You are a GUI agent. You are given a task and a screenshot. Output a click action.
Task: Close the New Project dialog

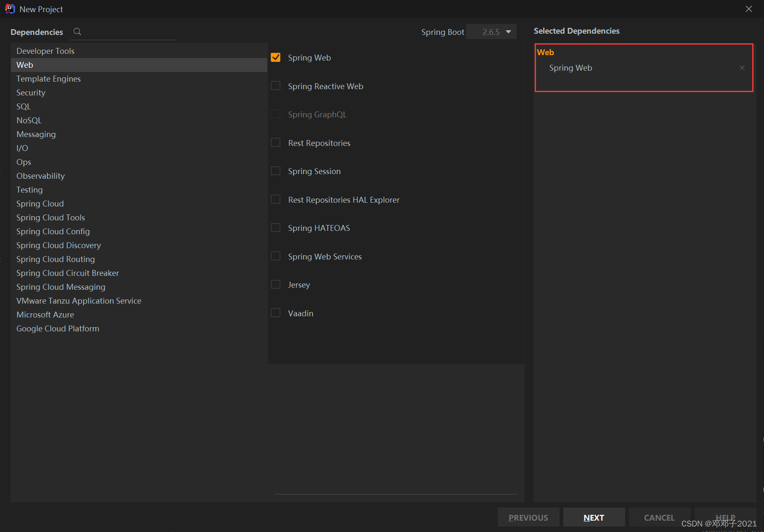(x=749, y=9)
